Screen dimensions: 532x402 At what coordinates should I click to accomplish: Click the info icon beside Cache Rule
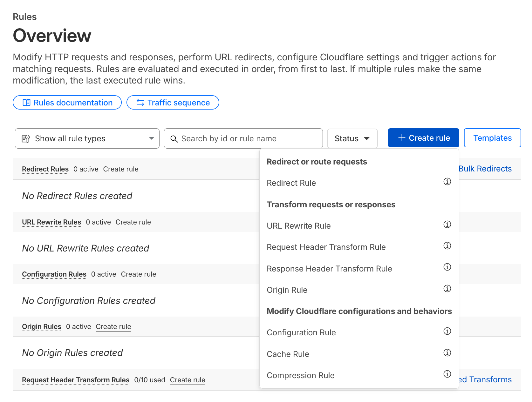(447, 352)
